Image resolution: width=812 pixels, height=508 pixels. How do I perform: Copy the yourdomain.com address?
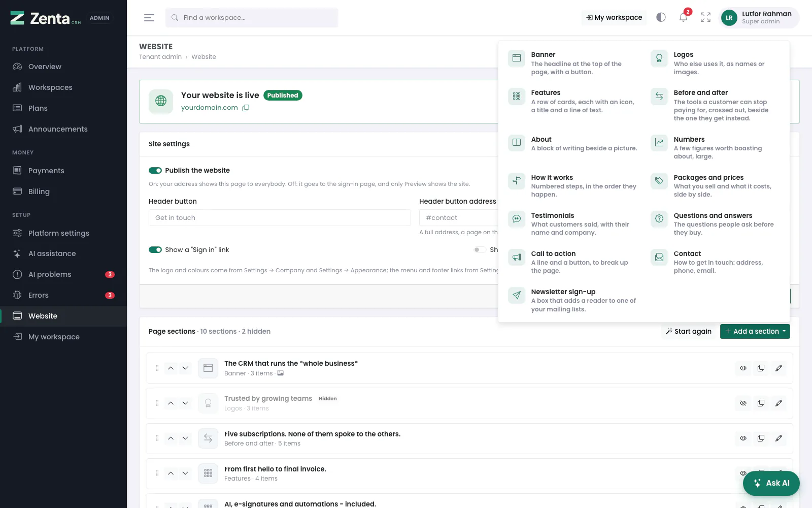246,108
